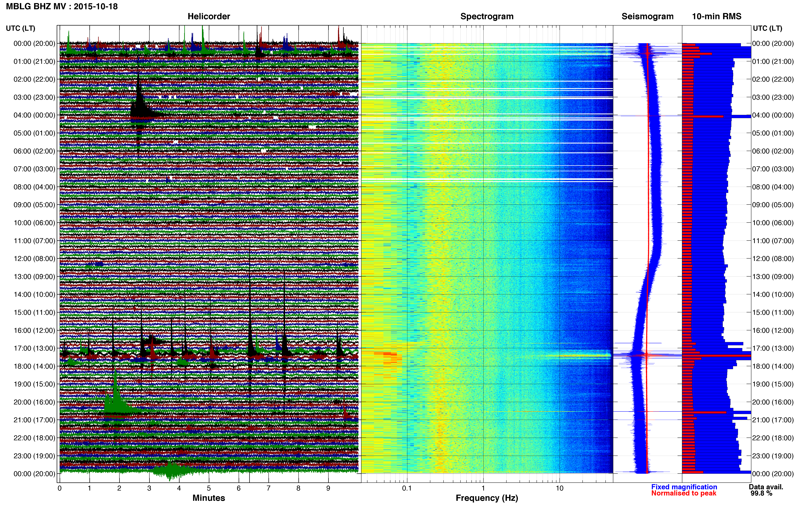Select the "10-min RMS" panel heading

717,16
